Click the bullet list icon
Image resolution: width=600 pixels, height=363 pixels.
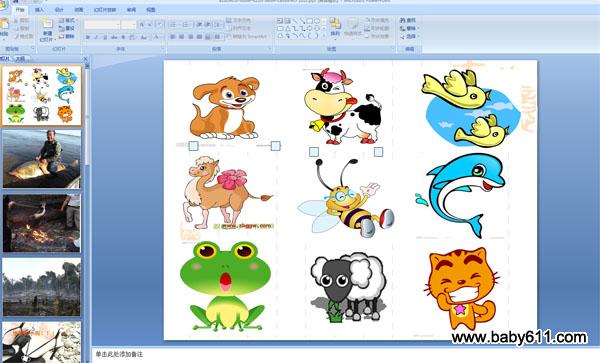tap(173, 25)
